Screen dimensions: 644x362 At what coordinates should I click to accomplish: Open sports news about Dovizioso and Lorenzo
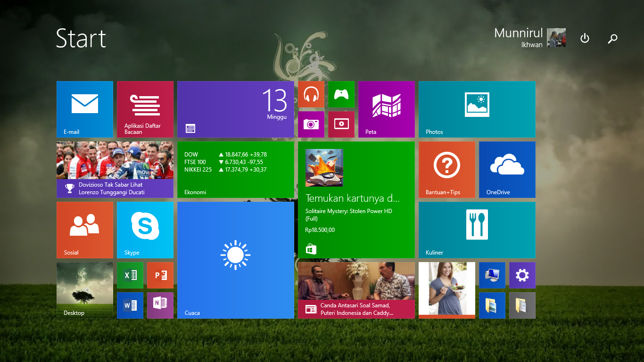115,170
